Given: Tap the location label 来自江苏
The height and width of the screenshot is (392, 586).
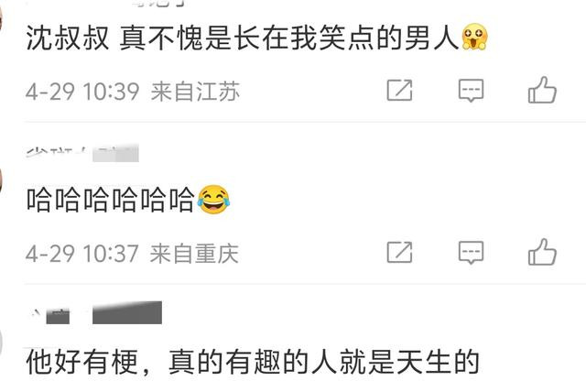Looking at the screenshot, I should tap(195, 92).
